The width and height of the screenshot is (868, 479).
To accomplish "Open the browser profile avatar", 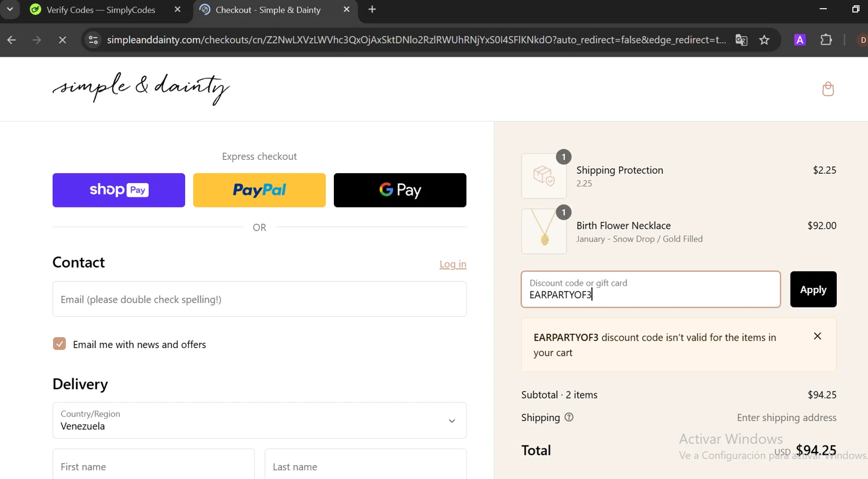I will point(862,40).
